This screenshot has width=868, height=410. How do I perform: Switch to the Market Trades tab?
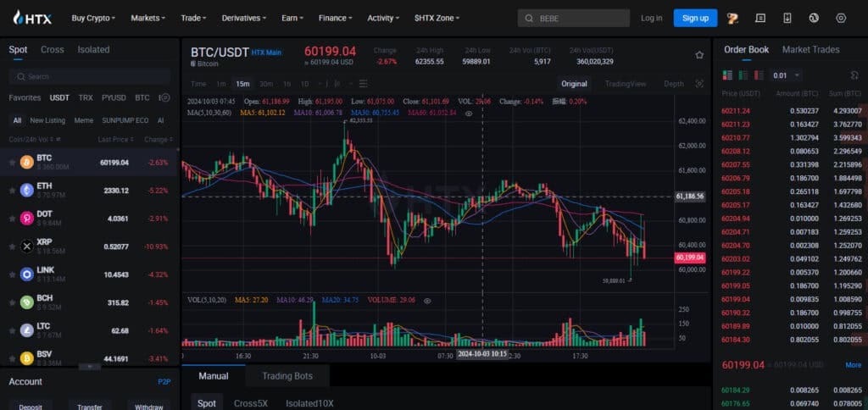point(810,49)
